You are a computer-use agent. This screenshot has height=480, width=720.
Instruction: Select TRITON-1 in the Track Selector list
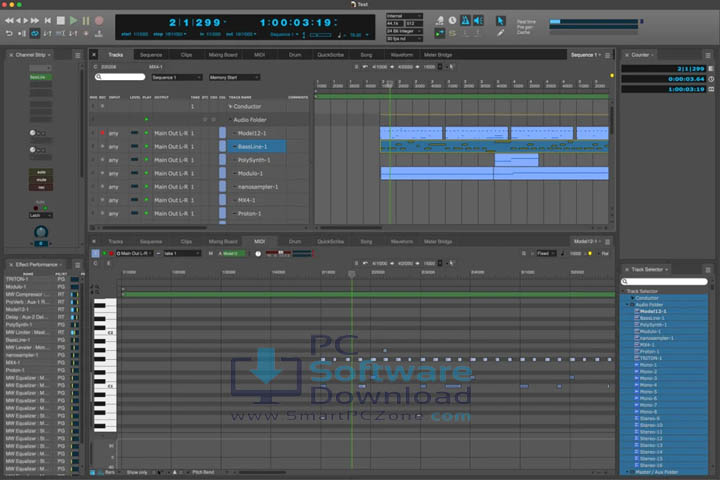point(651,358)
